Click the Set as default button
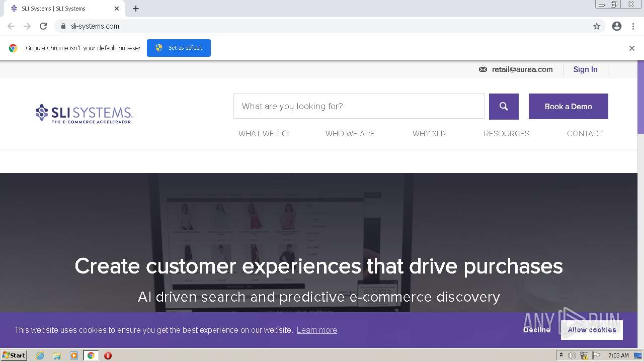This screenshot has height=362, width=644. coord(179,48)
